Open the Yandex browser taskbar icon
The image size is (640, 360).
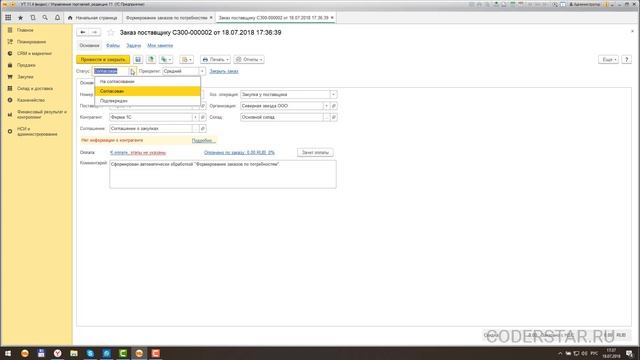tap(58, 353)
